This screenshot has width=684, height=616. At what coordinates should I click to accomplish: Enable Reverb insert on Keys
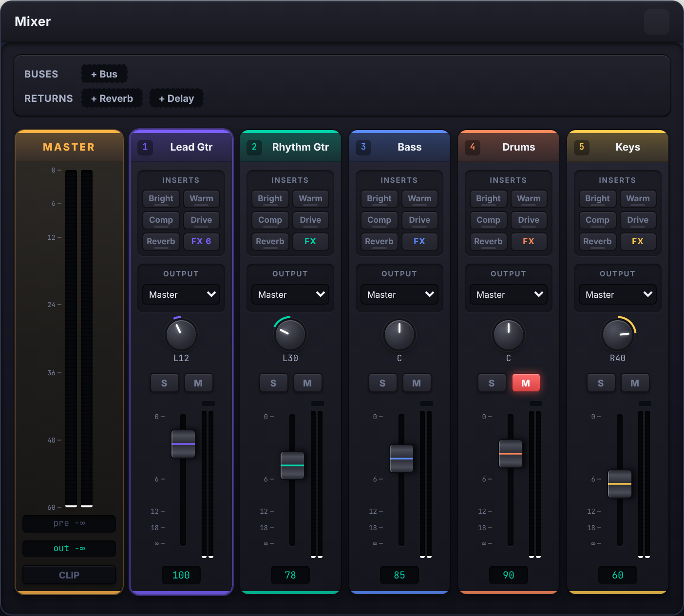pyautogui.click(x=598, y=242)
